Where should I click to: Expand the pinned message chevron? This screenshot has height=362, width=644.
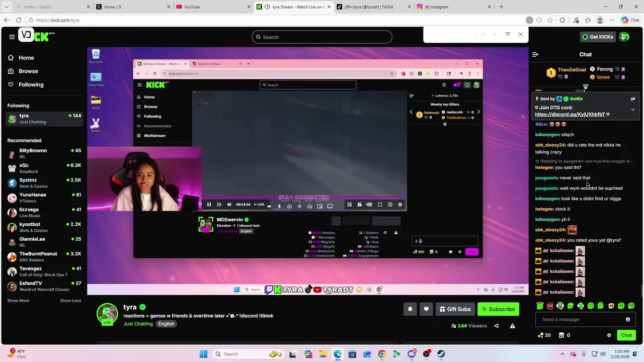pyautogui.click(x=633, y=109)
